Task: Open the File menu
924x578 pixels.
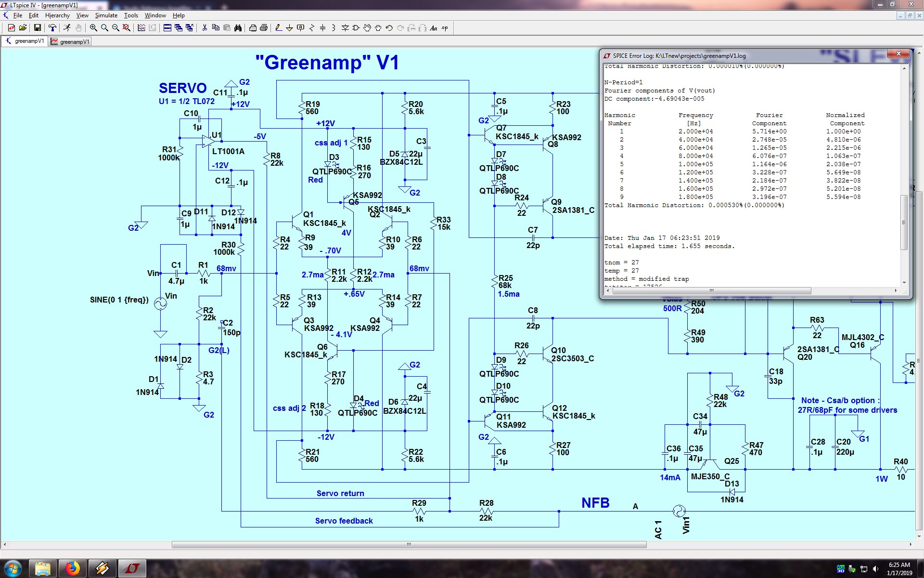Action: 18,15
